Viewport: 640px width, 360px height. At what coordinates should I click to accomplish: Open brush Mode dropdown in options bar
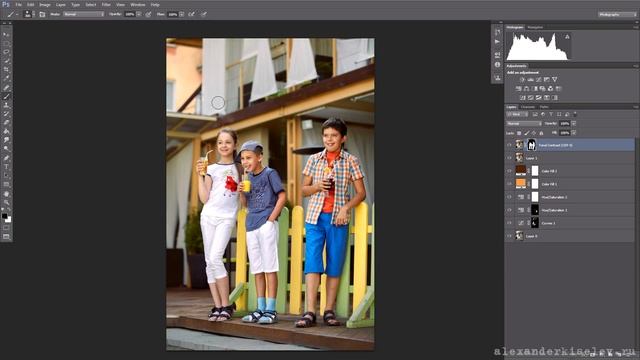[83, 14]
